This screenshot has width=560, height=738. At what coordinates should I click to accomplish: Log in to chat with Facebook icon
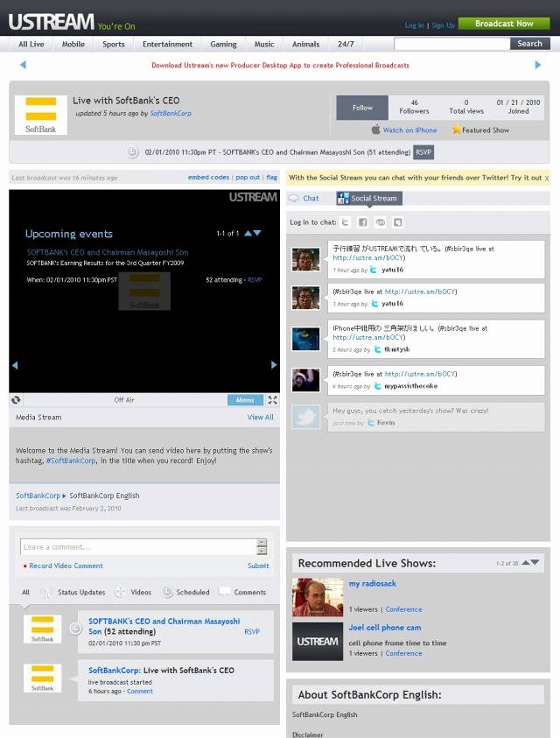[362, 222]
